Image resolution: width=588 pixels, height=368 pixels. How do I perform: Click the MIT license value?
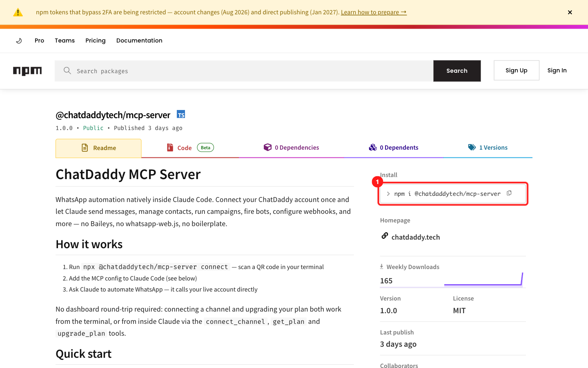pyautogui.click(x=459, y=311)
